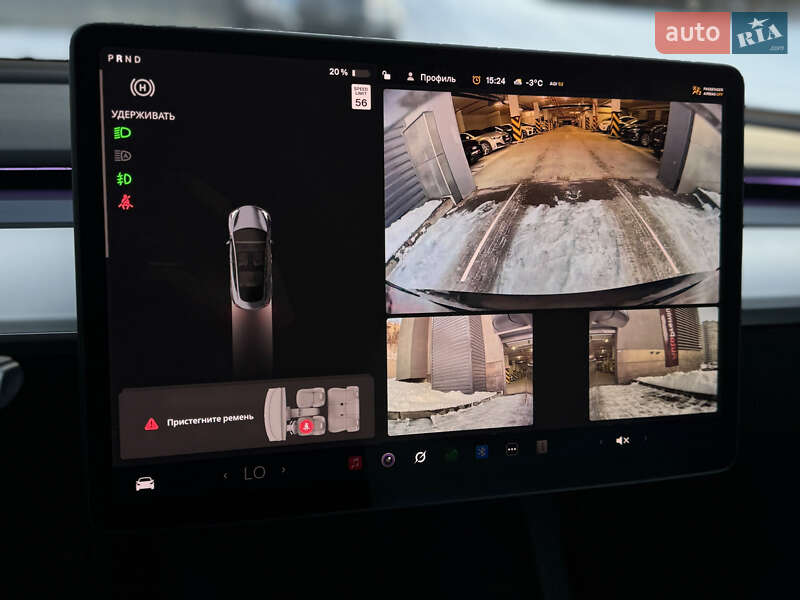The width and height of the screenshot is (800, 600).
Task: Toggle the low beam headlights indicator
Action: (x=124, y=132)
